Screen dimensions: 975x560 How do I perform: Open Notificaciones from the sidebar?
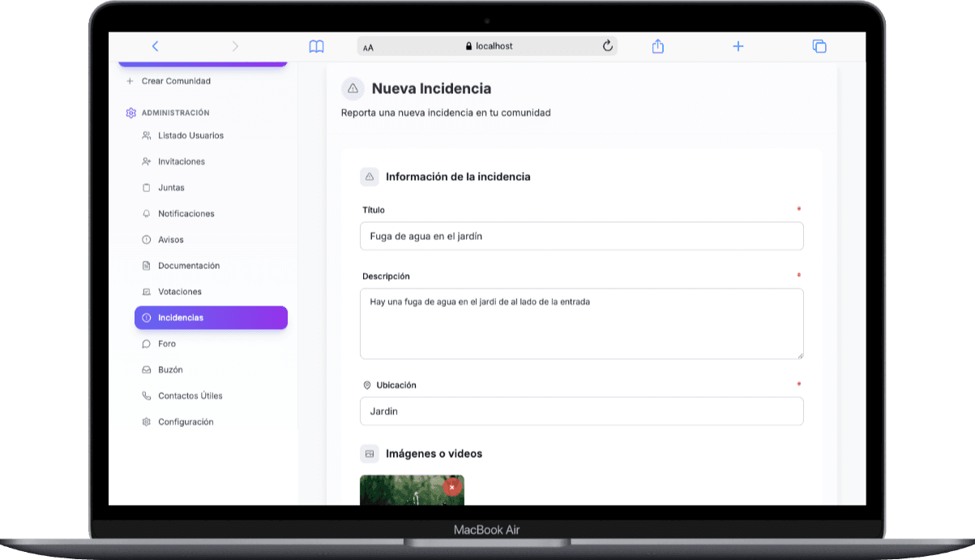[186, 213]
